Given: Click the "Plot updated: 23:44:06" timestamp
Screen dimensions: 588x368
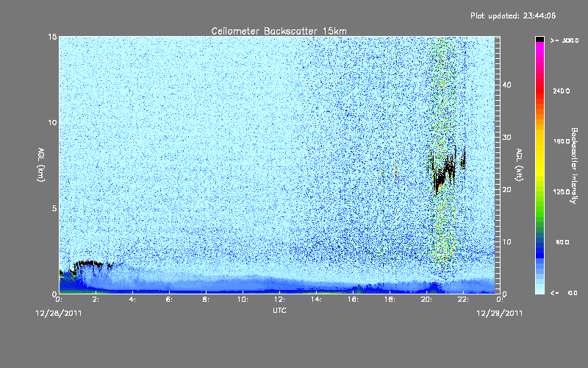Looking at the screenshot, I should pyautogui.click(x=513, y=15).
